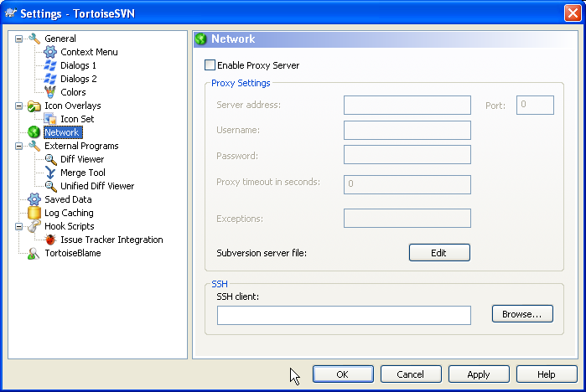This screenshot has width=586, height=392.
Task: Click the Icon Set tree icon
Action: [50, 119]
